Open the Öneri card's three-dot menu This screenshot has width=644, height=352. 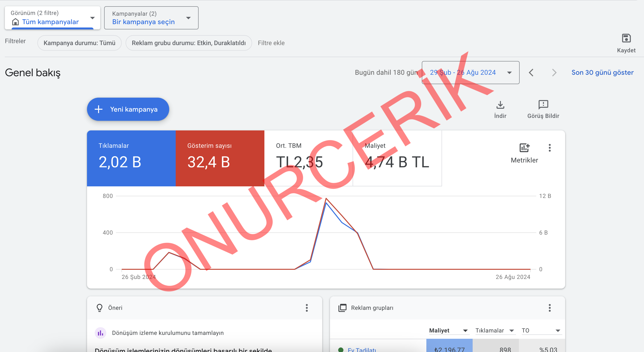[x=307, y=308]
